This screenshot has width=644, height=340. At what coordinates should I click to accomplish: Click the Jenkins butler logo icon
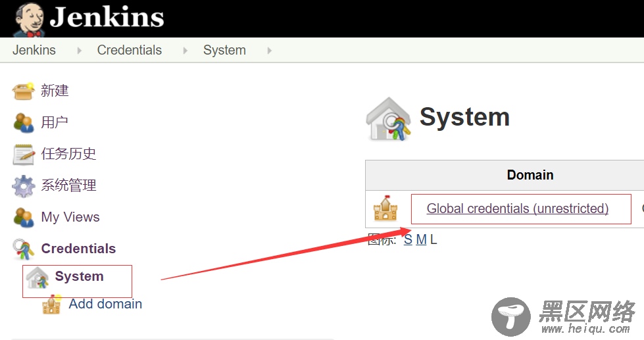[29, 19]
